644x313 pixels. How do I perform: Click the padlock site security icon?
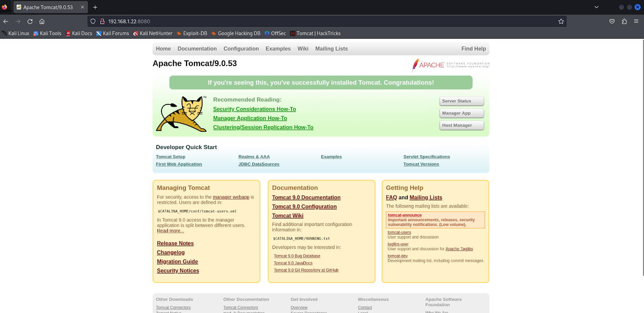click(102, 21)
